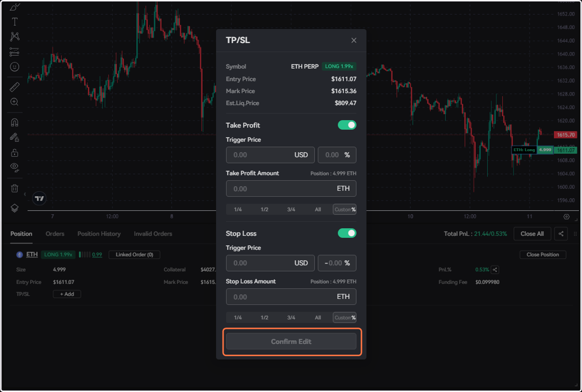Click the LONG 1.99x badge in dialog
This screenshot has height=392, width=582.
click(x=339, y=66)
